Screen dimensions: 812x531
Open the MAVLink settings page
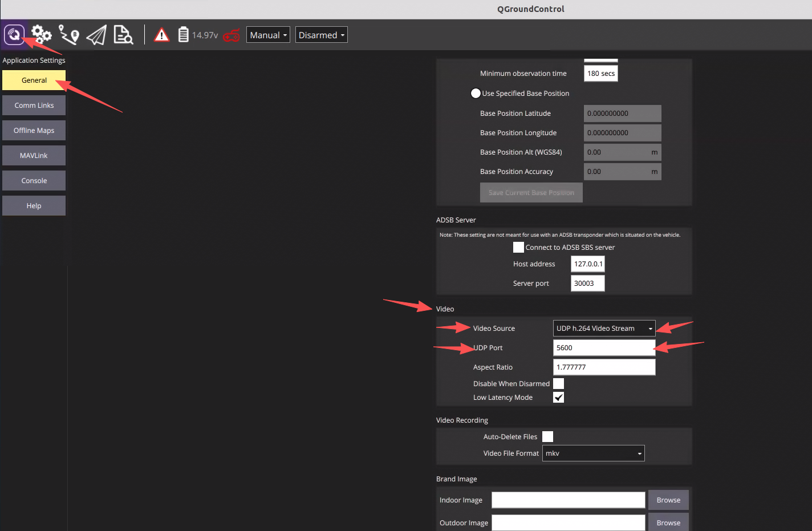(x=34, y=156)
